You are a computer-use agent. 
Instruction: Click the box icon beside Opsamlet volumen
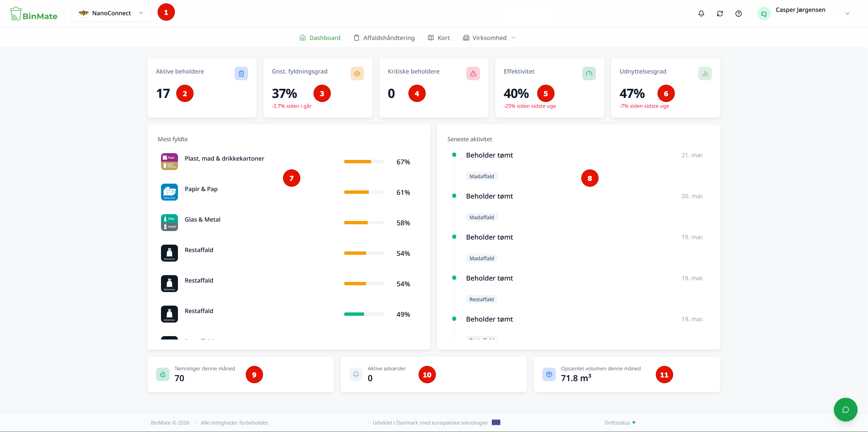coord(549,374)
